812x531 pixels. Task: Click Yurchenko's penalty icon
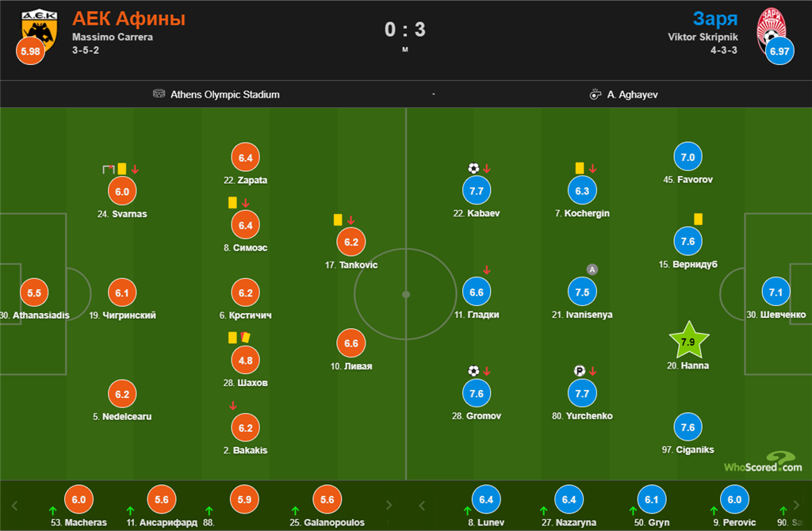click(x=580, y=371)
